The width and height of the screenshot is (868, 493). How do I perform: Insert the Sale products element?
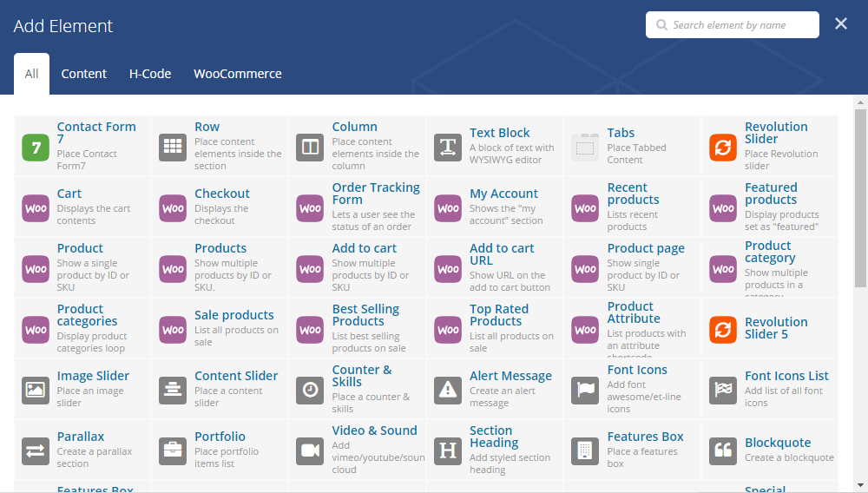pos(233,315)
